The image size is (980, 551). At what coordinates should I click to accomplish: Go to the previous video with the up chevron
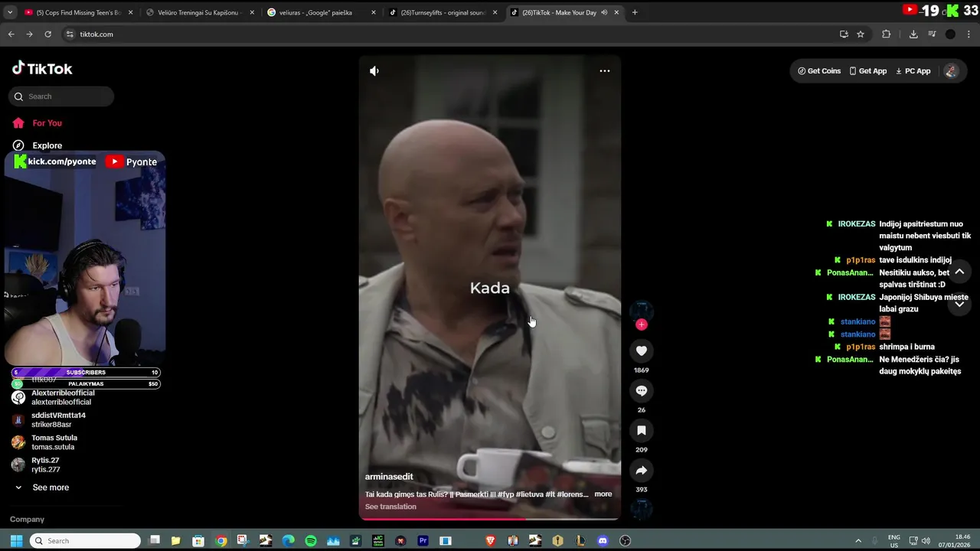point(959,272)
